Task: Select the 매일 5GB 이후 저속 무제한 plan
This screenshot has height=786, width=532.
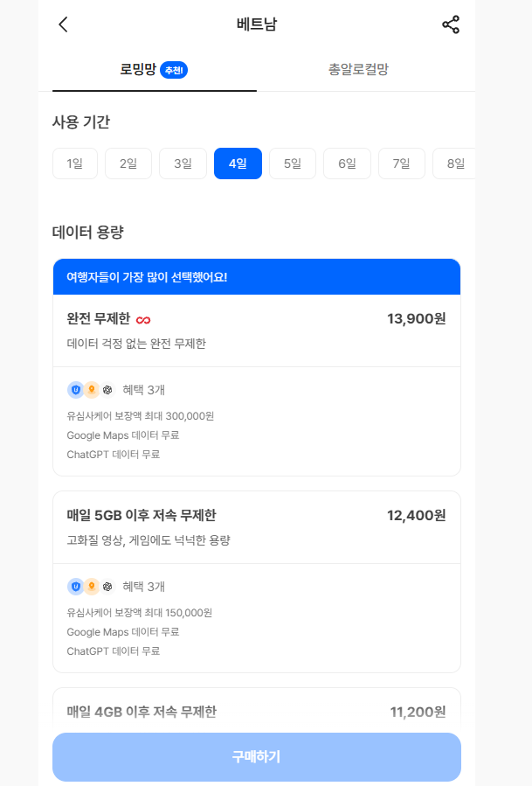Action: [257, 527]
